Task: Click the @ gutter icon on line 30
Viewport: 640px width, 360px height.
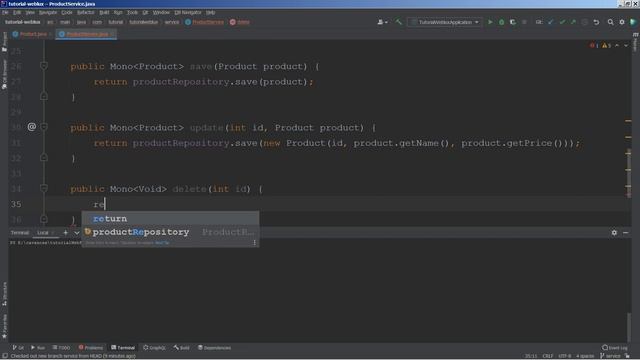Action: point(31,127)
